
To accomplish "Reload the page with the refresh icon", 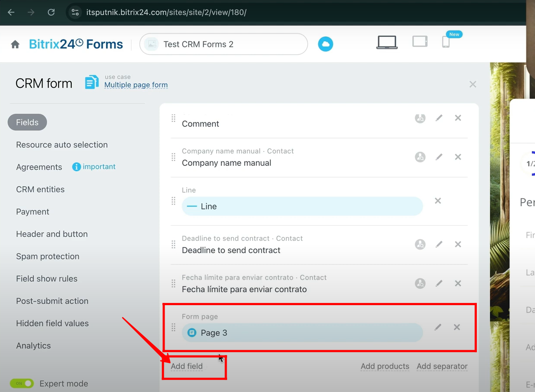I will click(x=51, y=12).
